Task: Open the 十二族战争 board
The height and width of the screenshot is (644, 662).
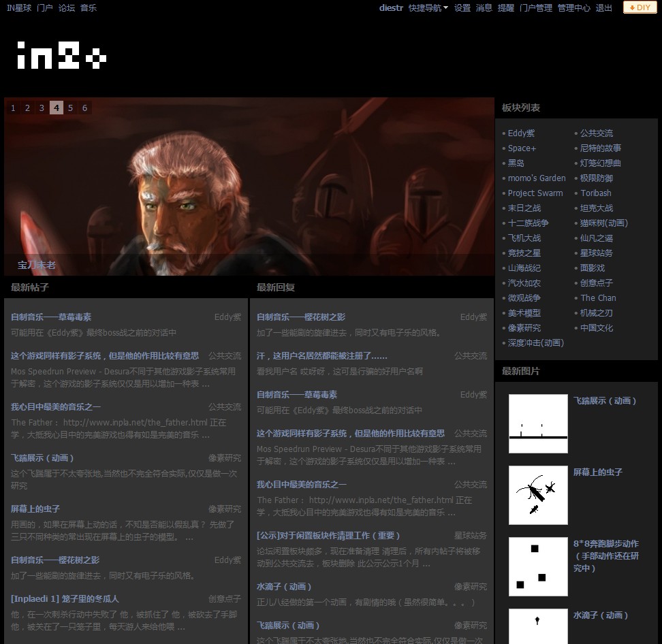Action: (x=528, y=223)
